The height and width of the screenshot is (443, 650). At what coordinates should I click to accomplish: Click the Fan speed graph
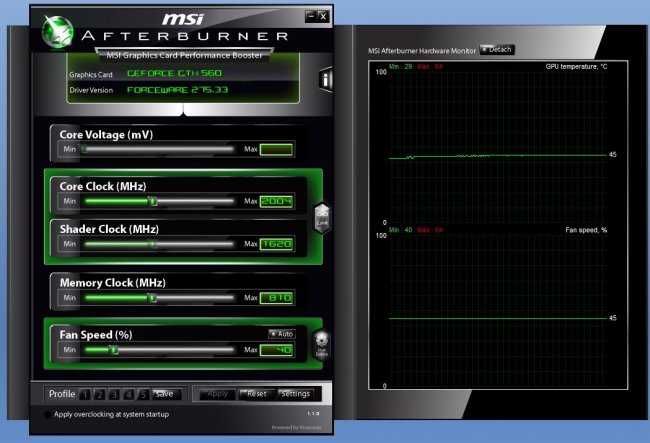pyautogui.click(x=497, y=311)
